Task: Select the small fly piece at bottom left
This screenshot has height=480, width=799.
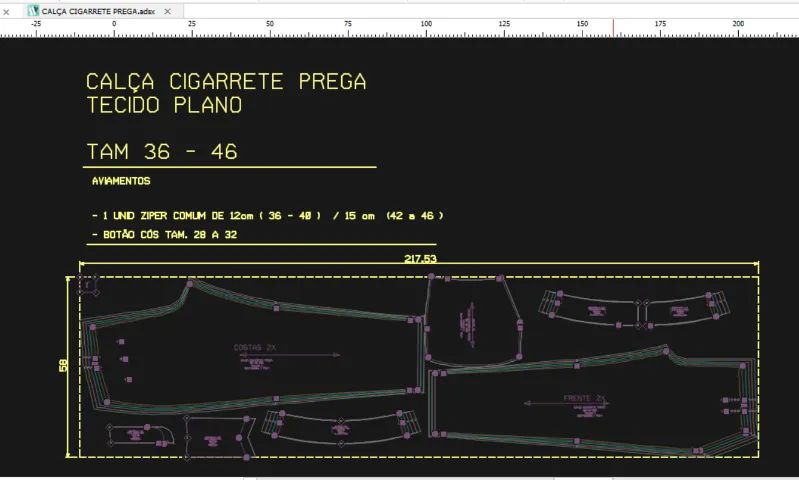Action: click(x=139, y=435)
